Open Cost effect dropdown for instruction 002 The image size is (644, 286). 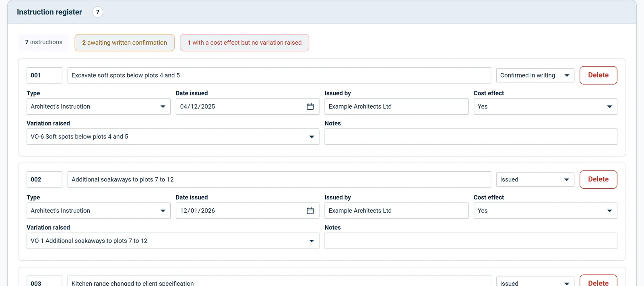(x=545, y=211)
